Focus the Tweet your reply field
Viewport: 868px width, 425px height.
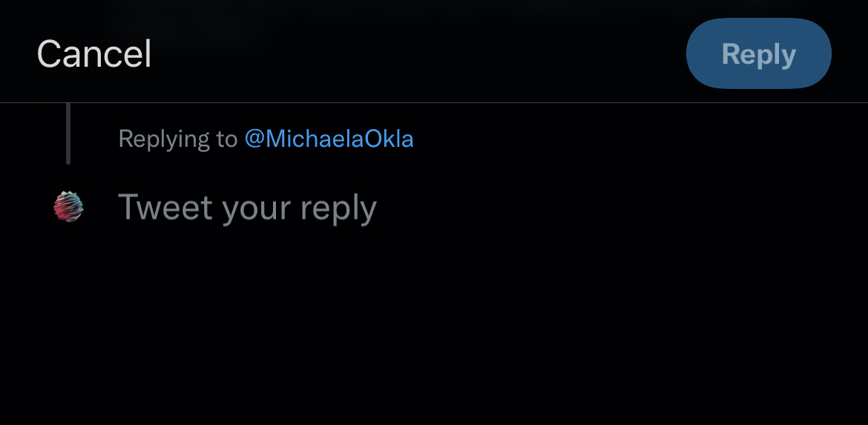click(247, 208)
